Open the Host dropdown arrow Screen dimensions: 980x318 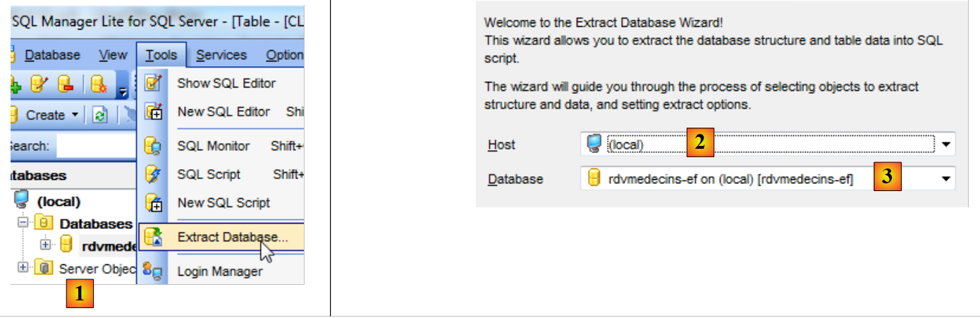pyautogui.click(x=946, y=145)
